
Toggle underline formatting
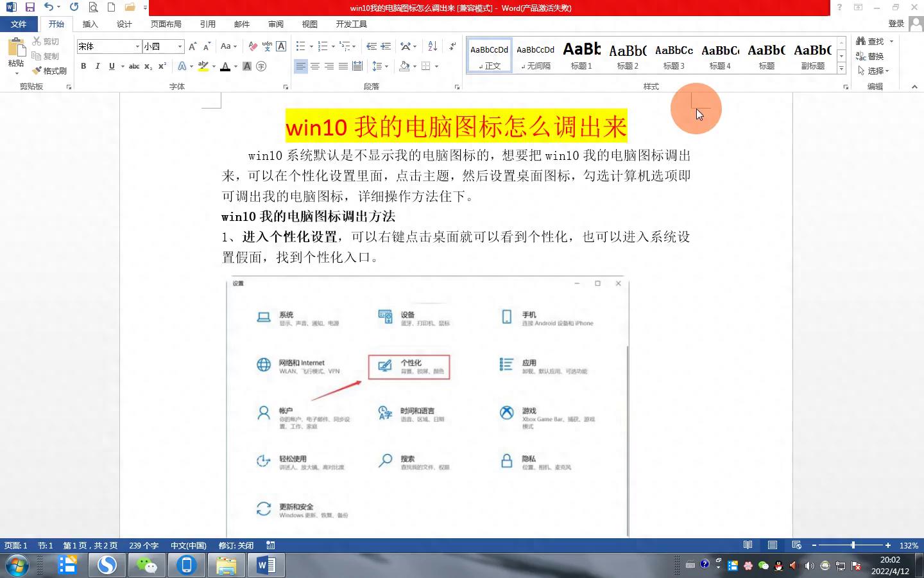click(x=110, y=66)
